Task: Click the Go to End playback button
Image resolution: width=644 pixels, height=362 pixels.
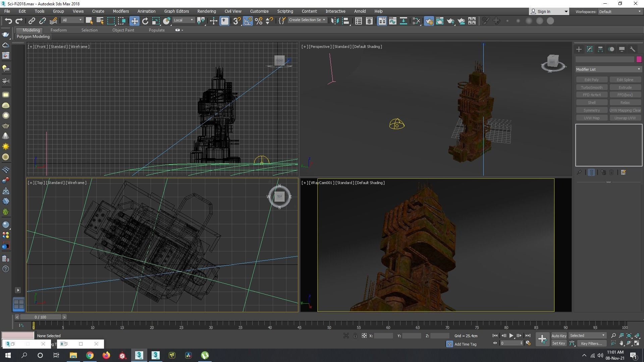Action: 528,336
